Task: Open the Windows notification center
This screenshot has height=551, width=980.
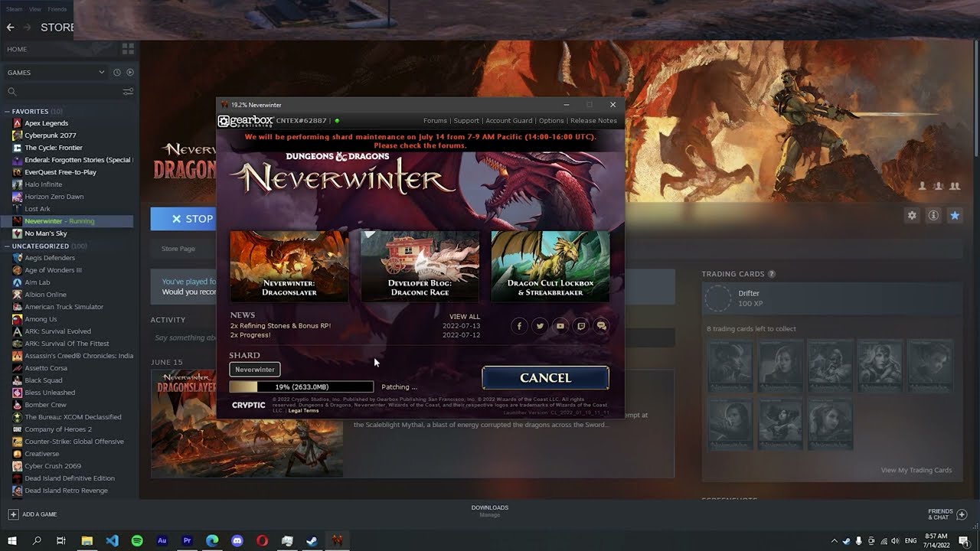Action: (x=964, y=541)
